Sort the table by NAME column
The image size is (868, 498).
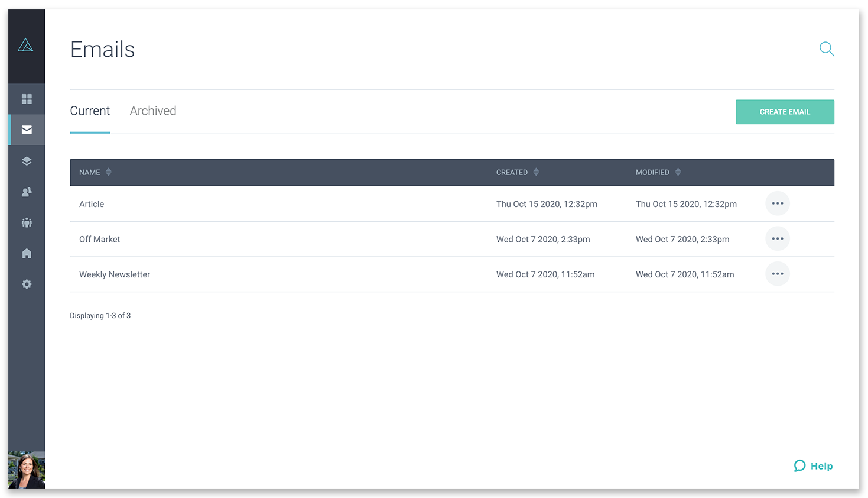click(95, 172)
